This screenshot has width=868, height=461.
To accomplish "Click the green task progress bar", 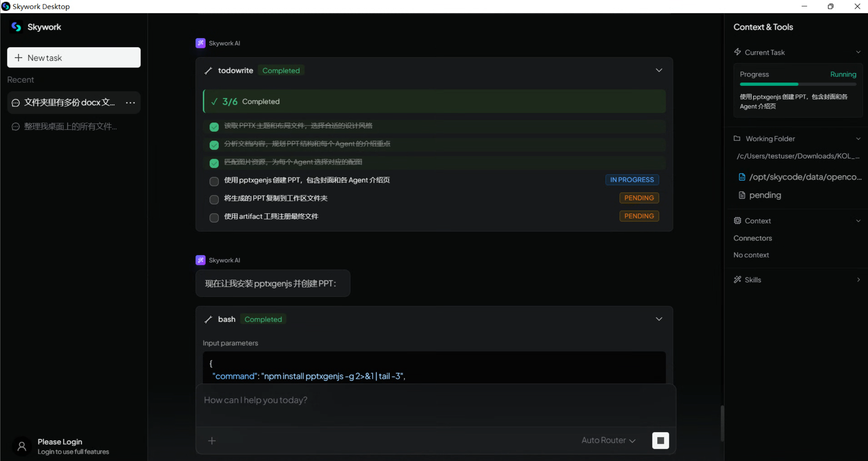I will [x=768, y=84].
